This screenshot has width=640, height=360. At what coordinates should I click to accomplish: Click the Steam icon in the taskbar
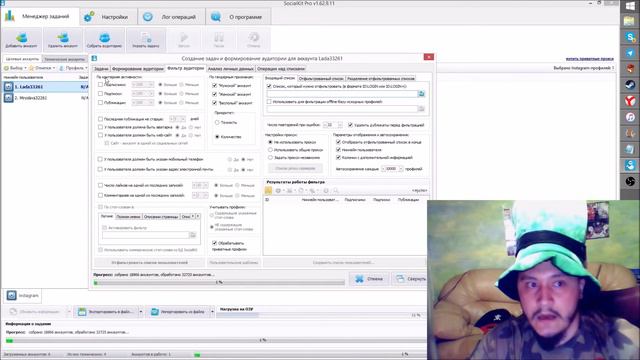click(630, 85)
